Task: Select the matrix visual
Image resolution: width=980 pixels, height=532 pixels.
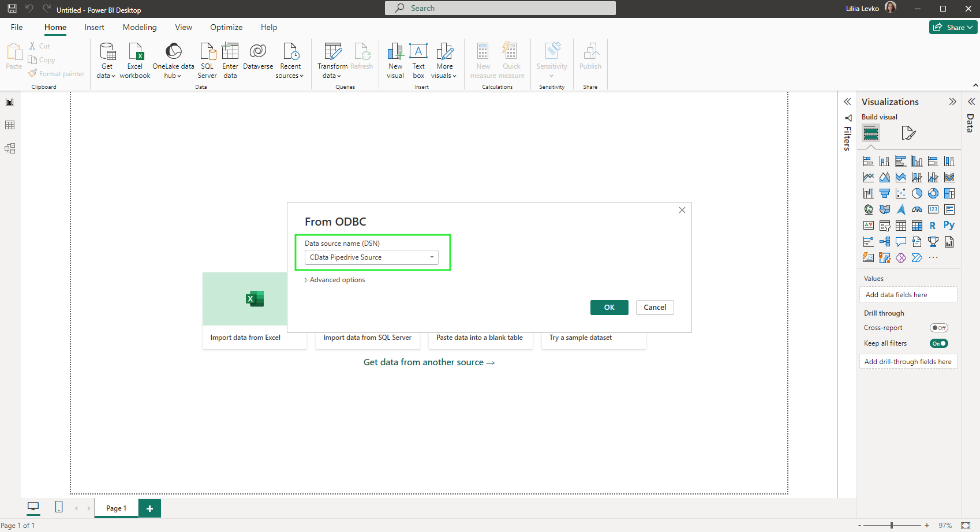Action: coord(917,226)
